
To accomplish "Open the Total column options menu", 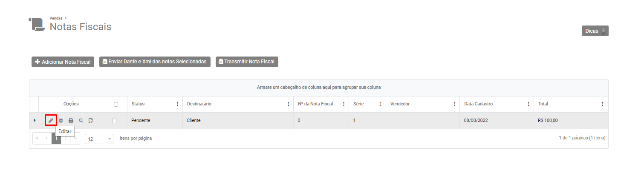I will coord(602,104).
